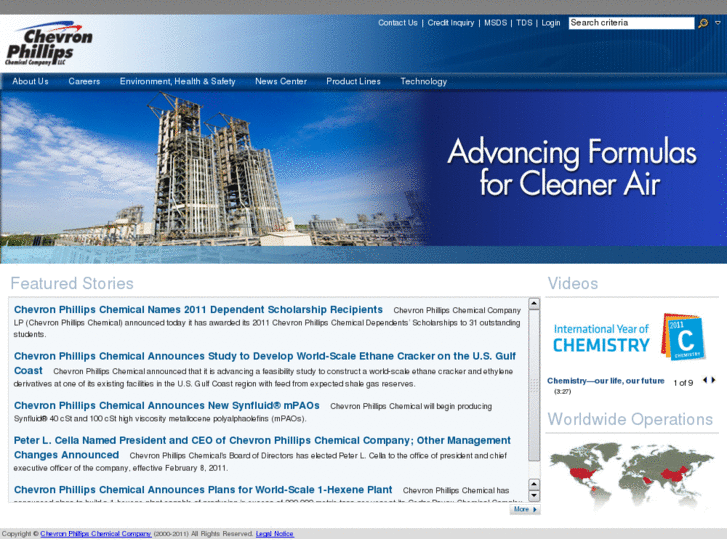Open the Chevron Phillips Chemical Company footer link
The width and height of the screenshot is (727, 545).
point(96,534)
